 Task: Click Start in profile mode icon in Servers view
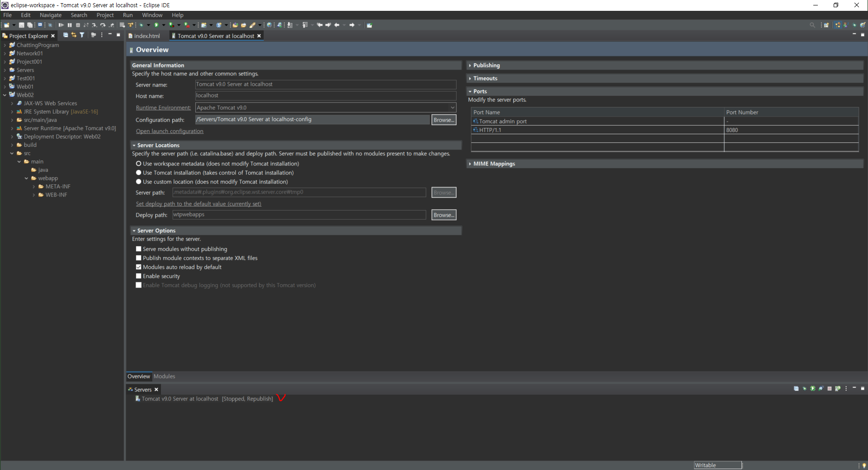821,389
